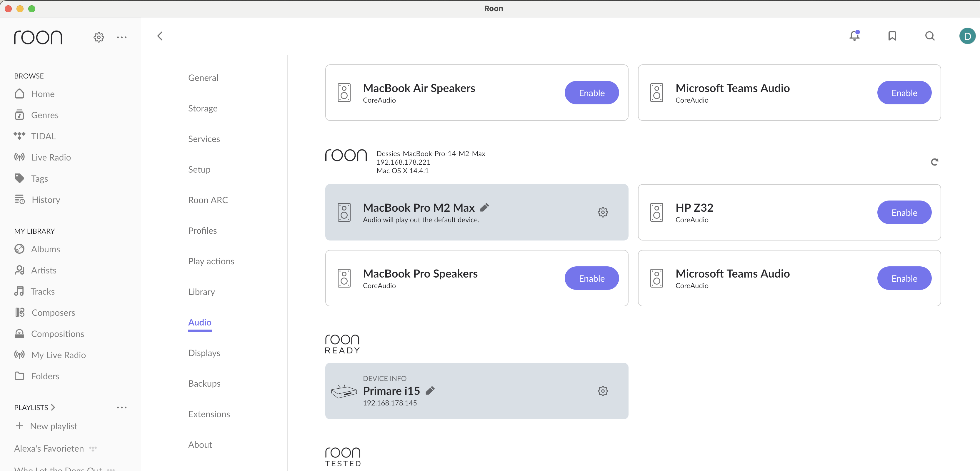Viewport: 980px width, 471px height.
Task: Open settings via sidebar gear icon
Action: tap(99, 37)
